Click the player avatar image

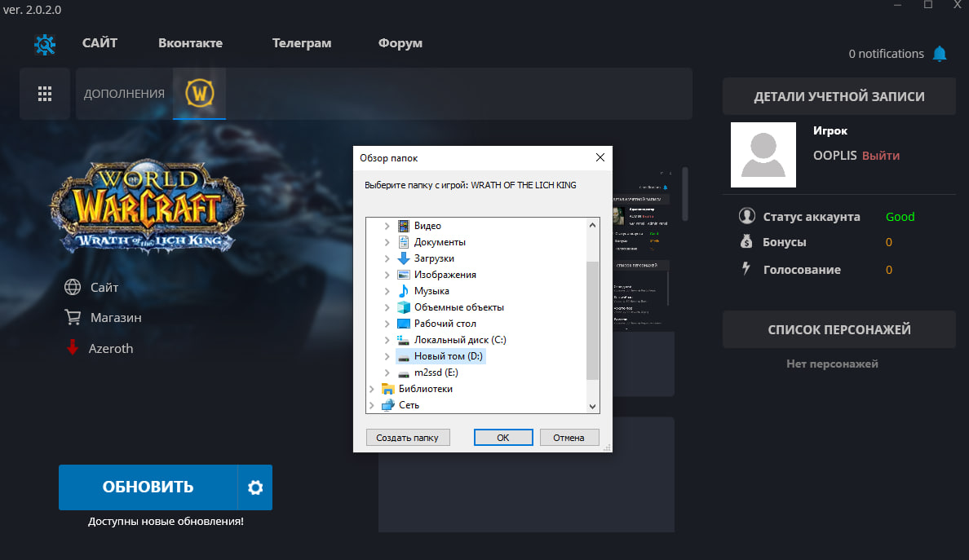tap(763, 155)
